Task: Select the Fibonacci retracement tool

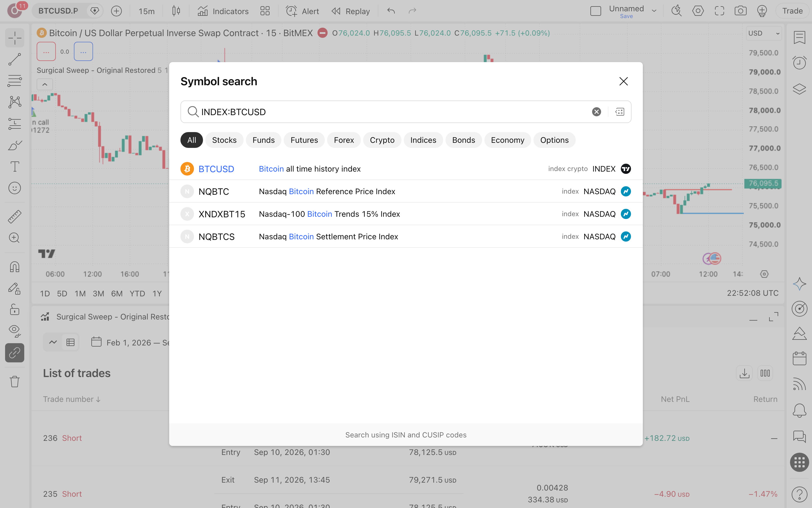Action: (x=14, y=81)
